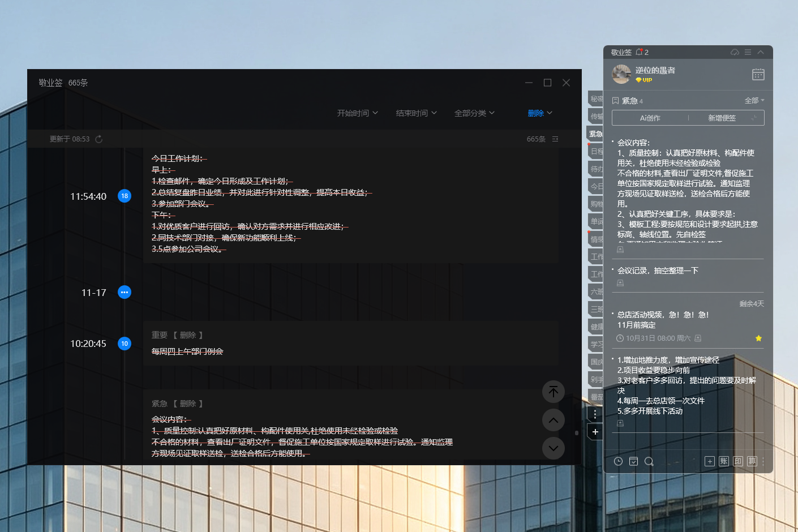
Task: Select the 紧急 category tab
Action: click(x=595, y=134)
